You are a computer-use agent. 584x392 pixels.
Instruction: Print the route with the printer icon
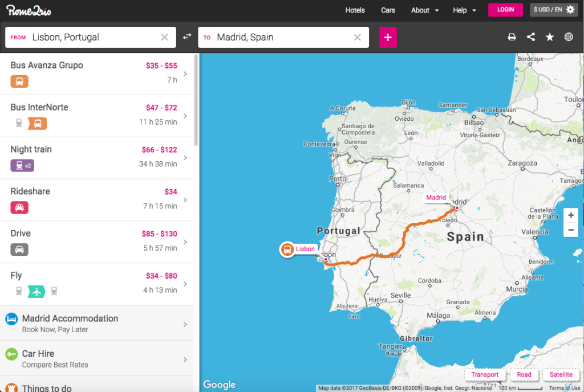(x=512, y=37)
